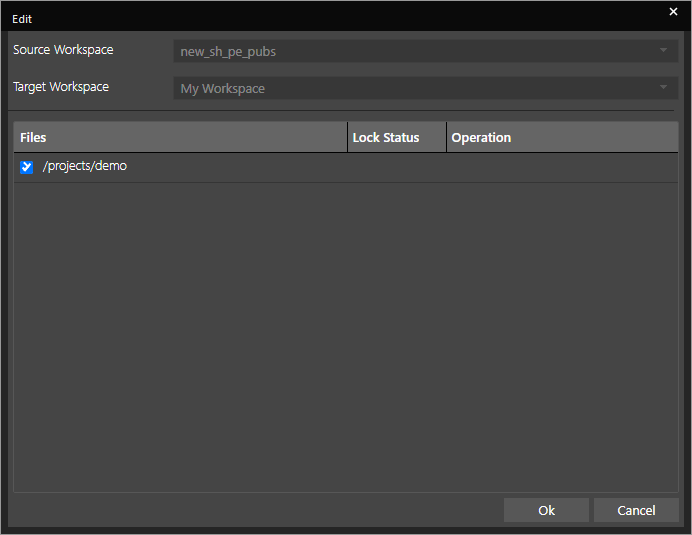692x535 pixels.
Task: Click the Edit title bar text
Action: coord(22,19)
